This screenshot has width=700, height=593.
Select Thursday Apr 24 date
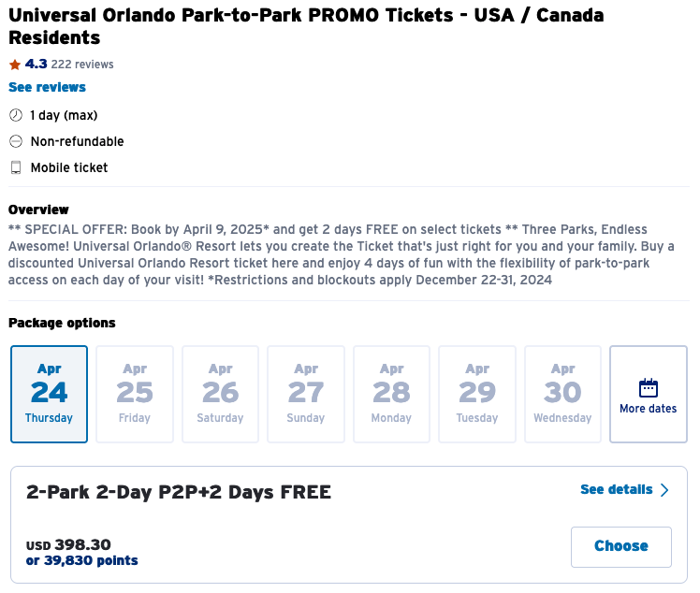pos(49,394)
